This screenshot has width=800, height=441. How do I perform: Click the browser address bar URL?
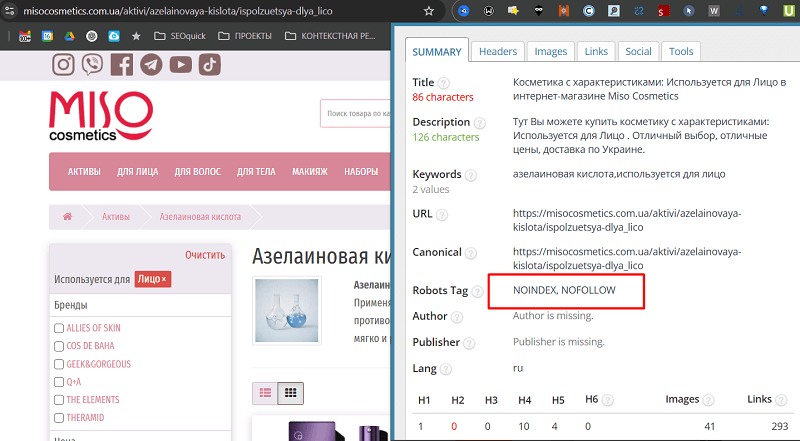tap(178, 11)
